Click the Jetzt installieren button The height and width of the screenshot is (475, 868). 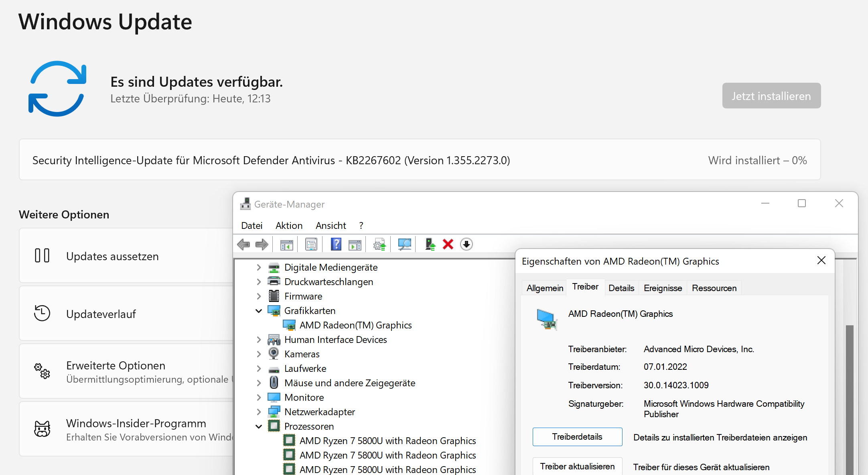tap(771, 96)
